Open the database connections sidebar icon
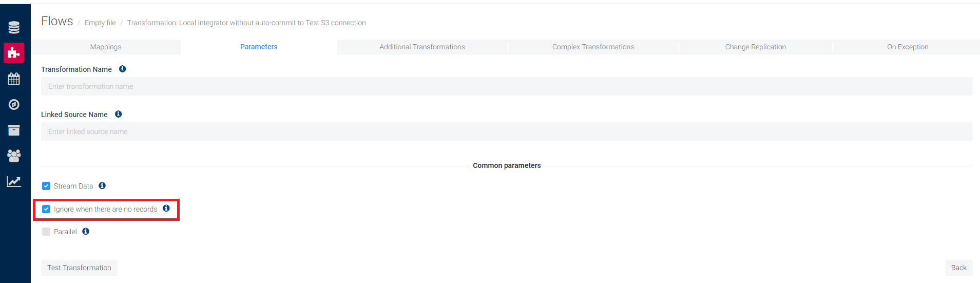Viewport: 980px width, 283px height. [14, 27]
